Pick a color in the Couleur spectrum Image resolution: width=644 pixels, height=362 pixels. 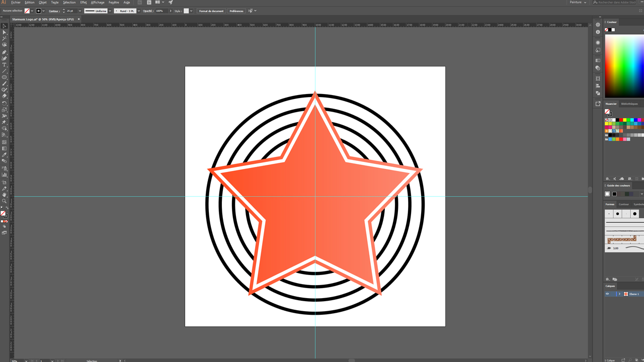point(624,66)
